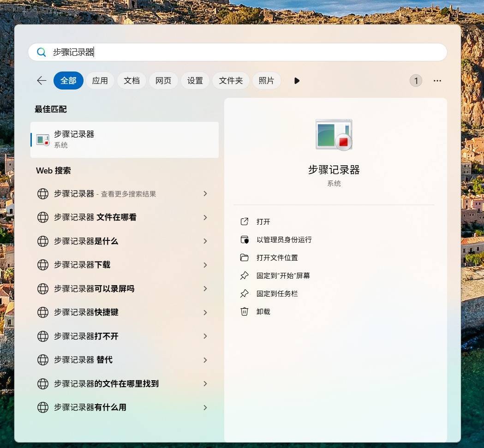
Task: Click the globe icon beside 步骤记录器是什么
Action: point(43,241)
